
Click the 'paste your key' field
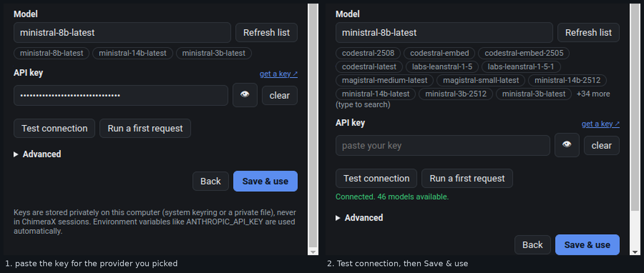tap(443, 145)
